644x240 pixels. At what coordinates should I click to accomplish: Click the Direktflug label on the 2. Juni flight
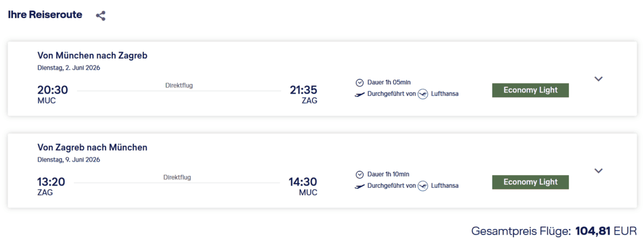point(179,85)
